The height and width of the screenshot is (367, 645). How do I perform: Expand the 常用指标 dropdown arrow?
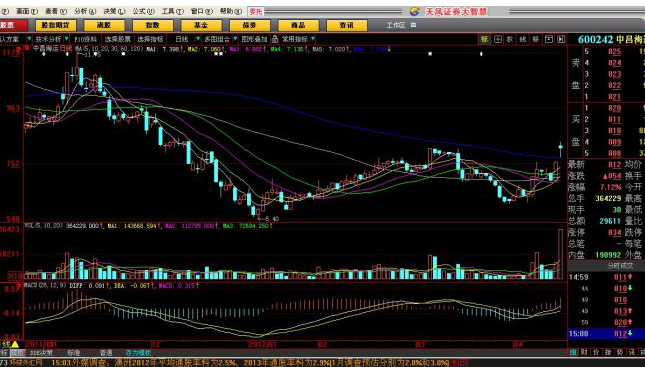coord(313,39)
